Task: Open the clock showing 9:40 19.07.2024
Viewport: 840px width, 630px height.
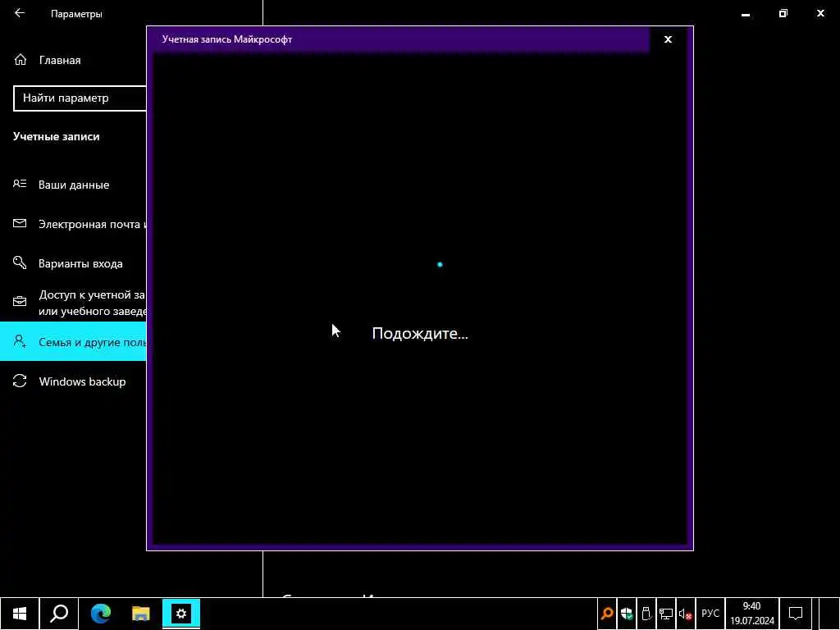Action: (752, 614)
